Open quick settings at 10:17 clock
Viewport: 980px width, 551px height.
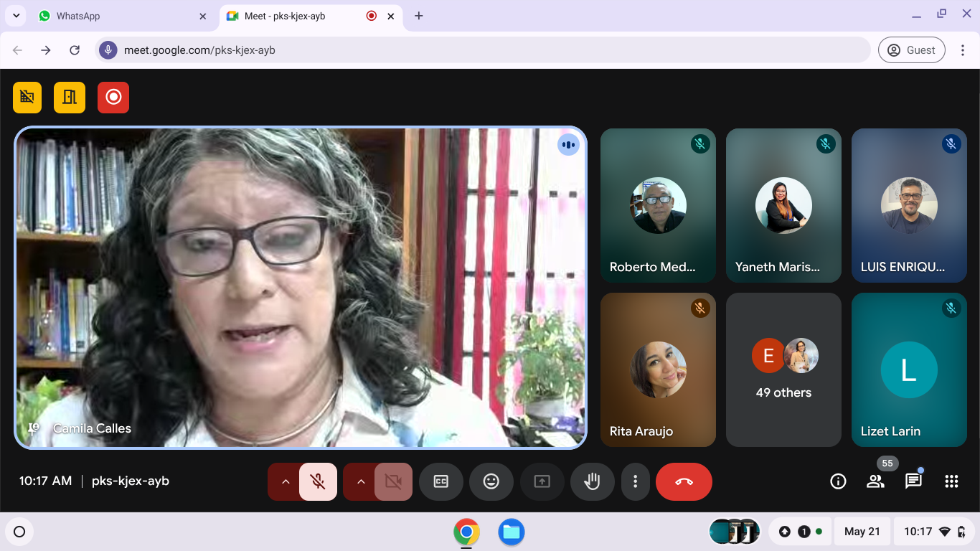coord(935,532)
